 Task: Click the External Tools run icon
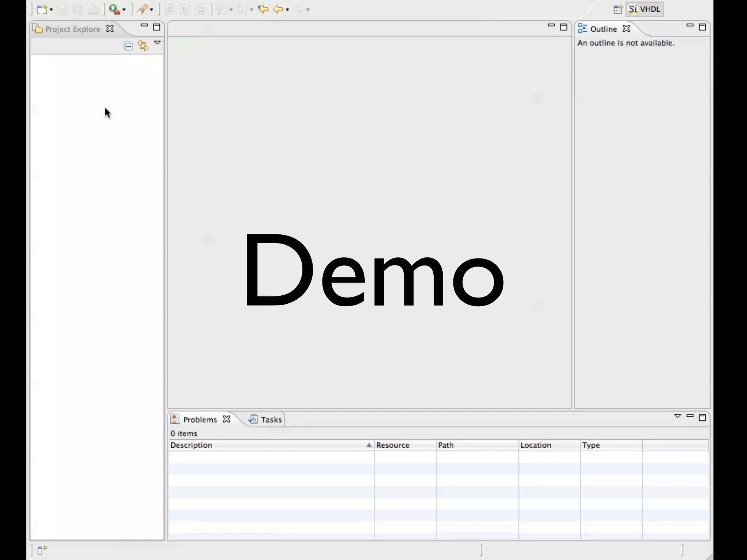point(115,9)
